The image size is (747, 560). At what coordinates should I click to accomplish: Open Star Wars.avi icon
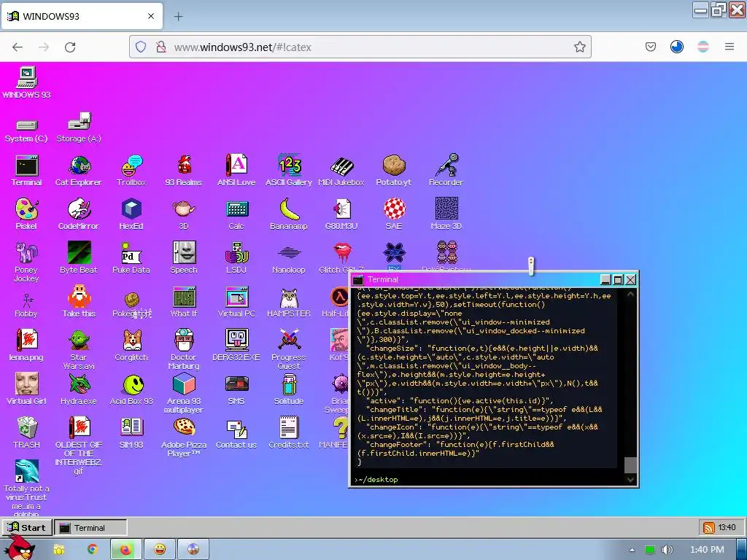point(79,349)
